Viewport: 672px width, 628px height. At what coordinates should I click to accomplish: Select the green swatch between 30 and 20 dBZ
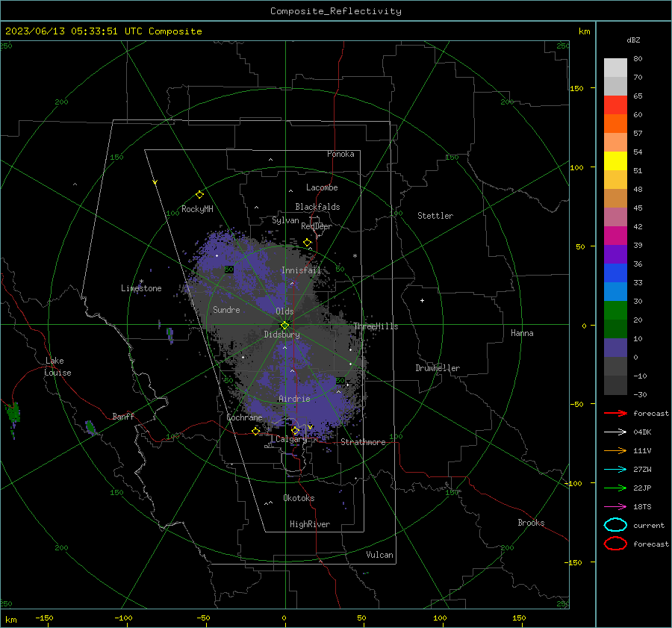coord(615,310)
